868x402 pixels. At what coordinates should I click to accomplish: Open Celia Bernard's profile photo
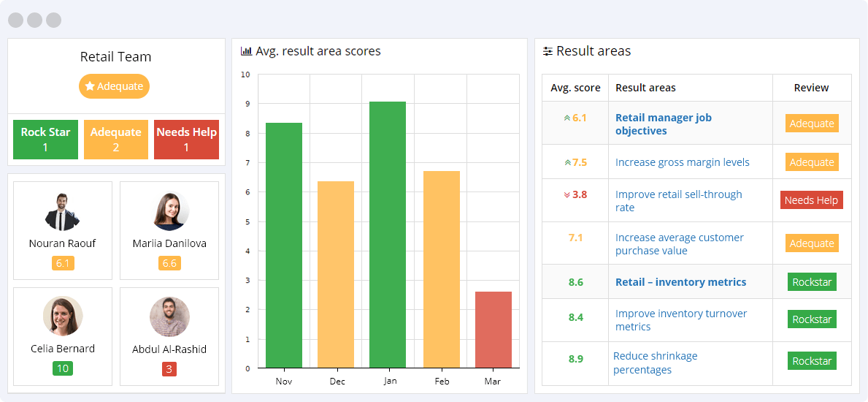(x=63, y=316)
